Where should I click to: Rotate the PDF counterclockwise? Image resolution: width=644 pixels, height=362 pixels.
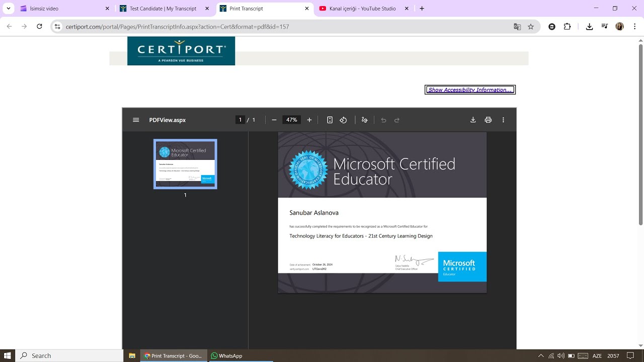343,120
